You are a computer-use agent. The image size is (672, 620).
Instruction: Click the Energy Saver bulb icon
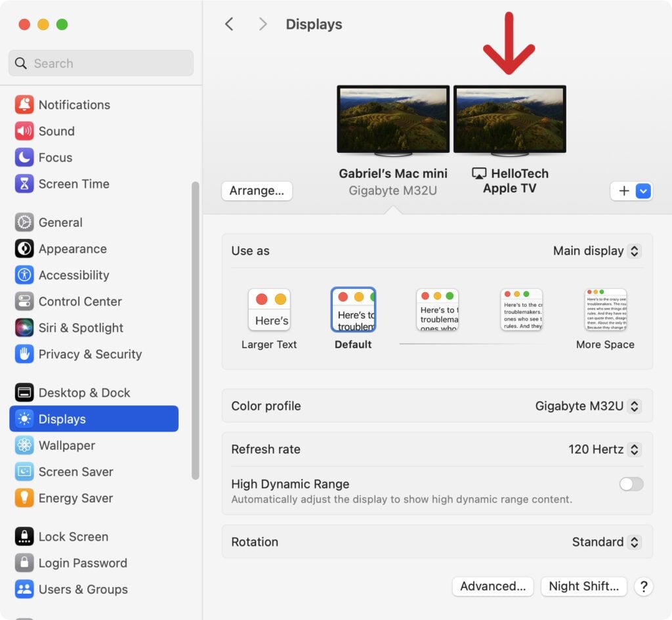point(24,498)
